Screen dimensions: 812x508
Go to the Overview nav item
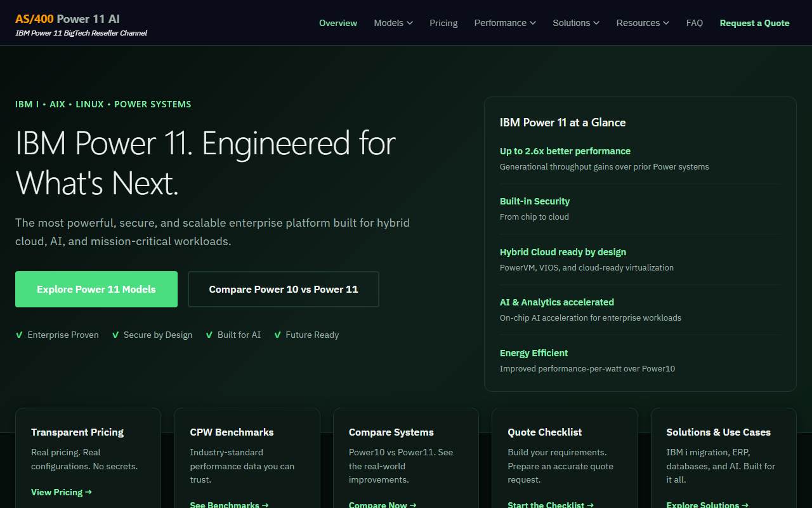tap(338, 23)
